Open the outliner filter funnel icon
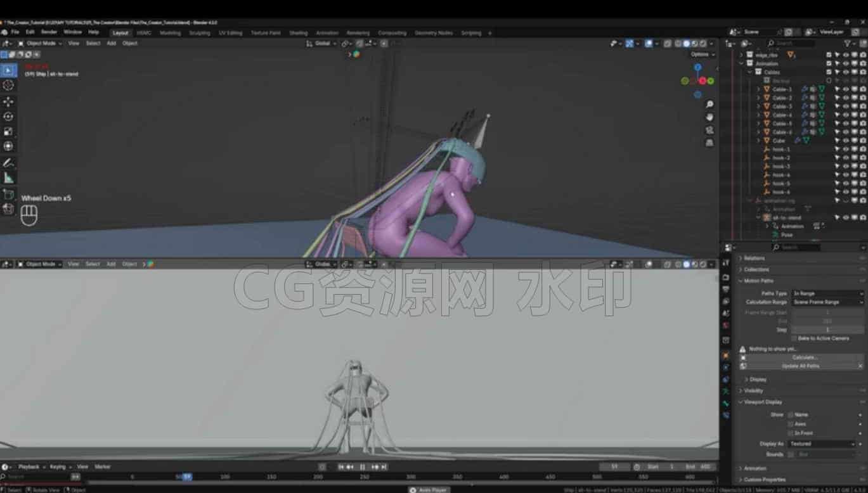868x493 pixels. 848,43
